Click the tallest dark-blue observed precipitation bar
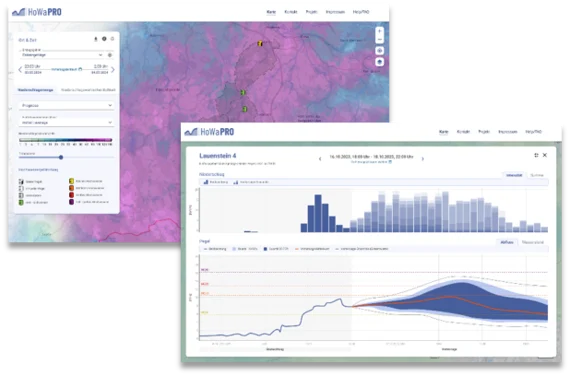570x376 pixels. (318, 213)
